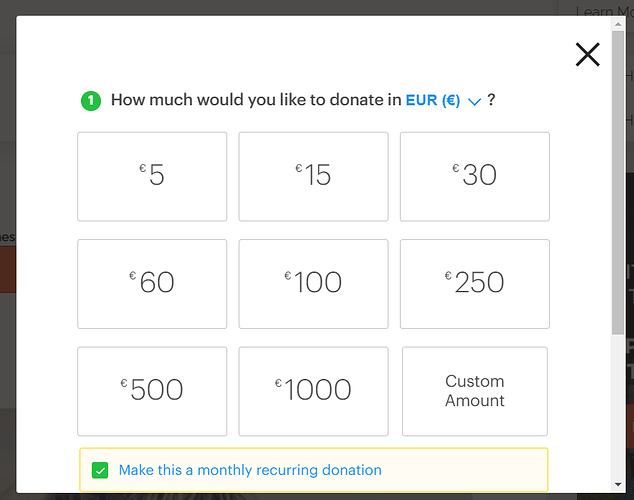Click the Learn More text behind the dialog
634x500 pixels.
coord(604,11)
